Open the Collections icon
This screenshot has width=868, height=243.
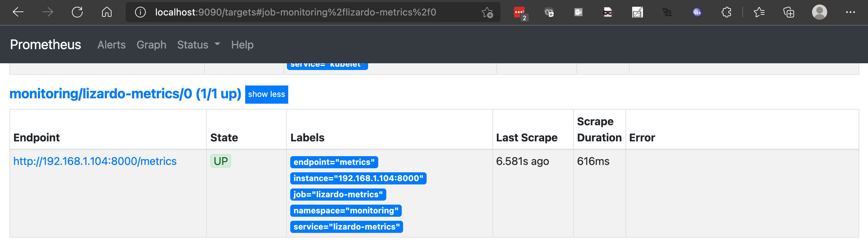click(788, 12)
